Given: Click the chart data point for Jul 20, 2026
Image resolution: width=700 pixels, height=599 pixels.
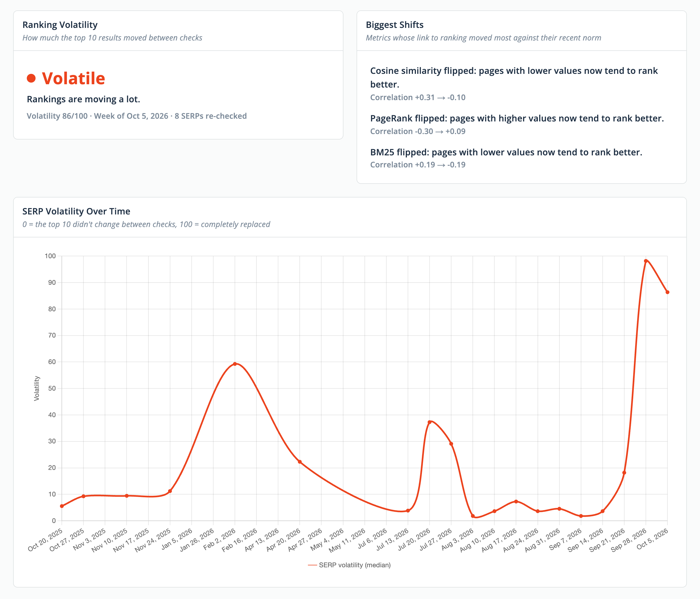Looking at the screenshot, I should [429, 422].
